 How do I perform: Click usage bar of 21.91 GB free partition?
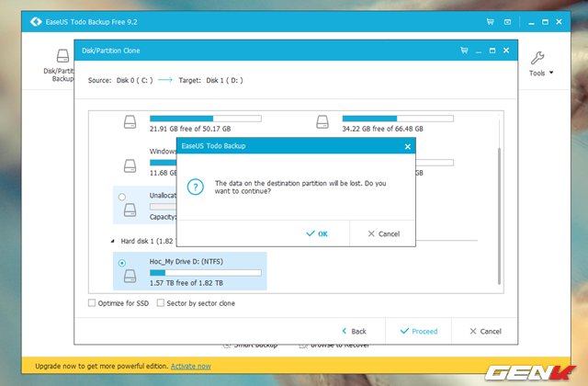[x=206, y=119]
